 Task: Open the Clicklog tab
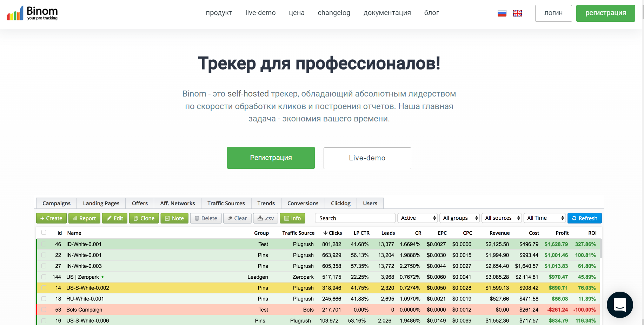tap(341, 203)
